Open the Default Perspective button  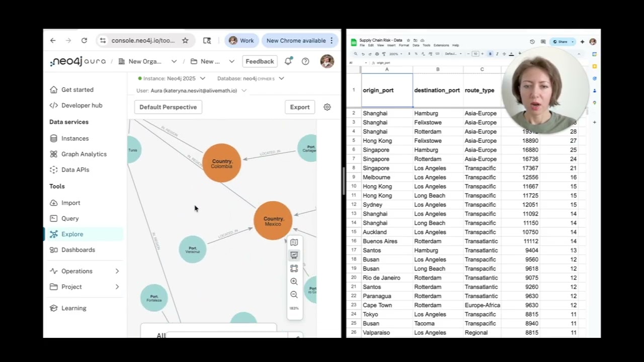point(168,107)
